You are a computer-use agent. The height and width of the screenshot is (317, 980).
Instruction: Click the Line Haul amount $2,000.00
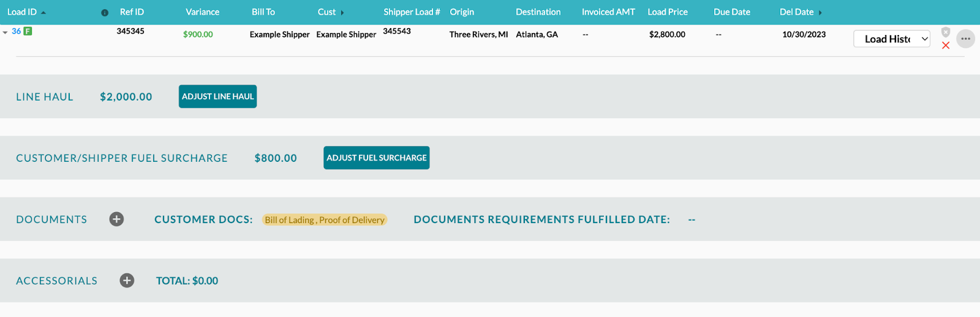[126, 96]
